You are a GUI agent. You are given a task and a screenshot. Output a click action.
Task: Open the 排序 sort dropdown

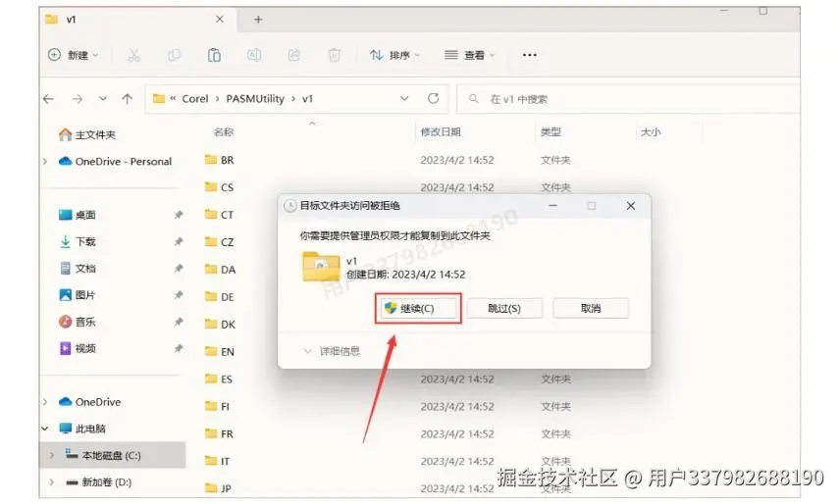pos(394,55)
